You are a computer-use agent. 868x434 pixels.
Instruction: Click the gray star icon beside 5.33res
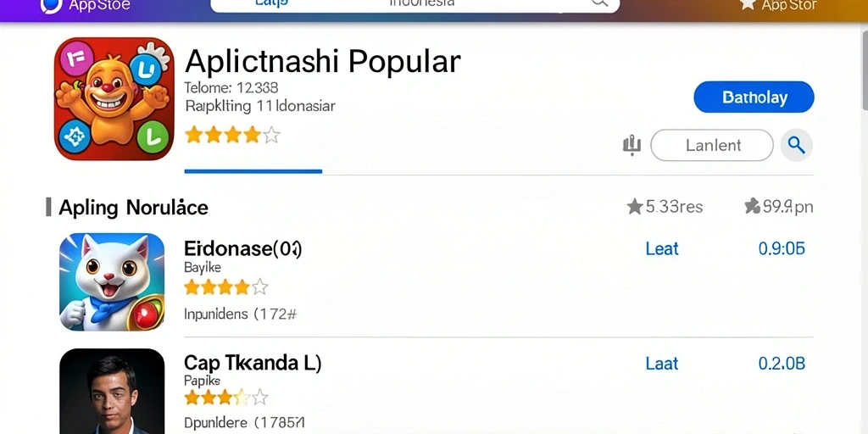(x=634, y=207)
